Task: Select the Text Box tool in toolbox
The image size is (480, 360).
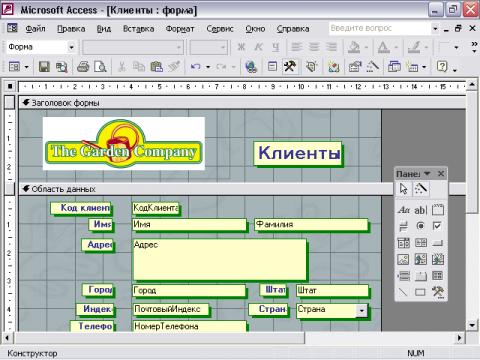Action: [x=420, y=210]
